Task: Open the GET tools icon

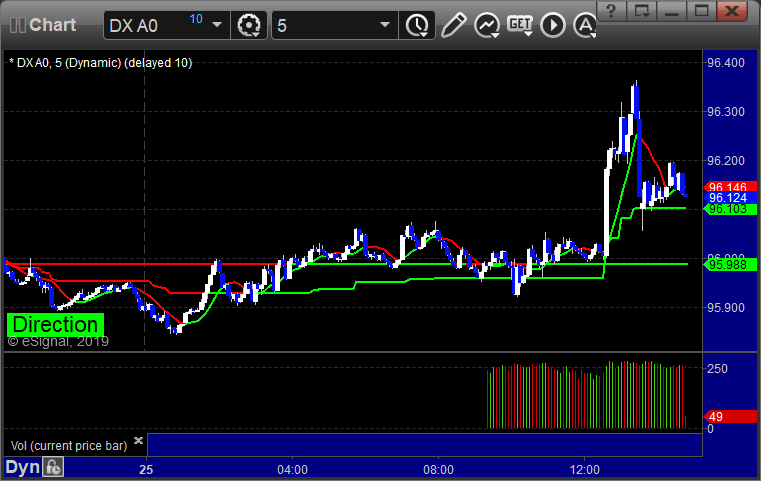Action: click(x=520, y=25)
